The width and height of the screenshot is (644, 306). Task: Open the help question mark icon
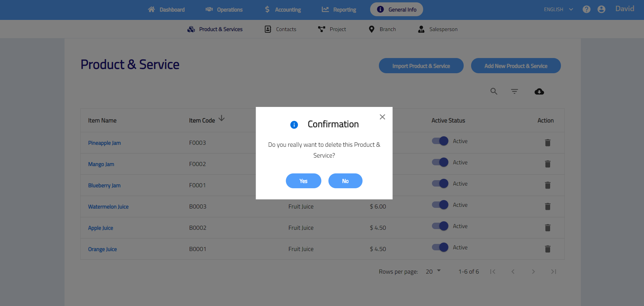586,9
